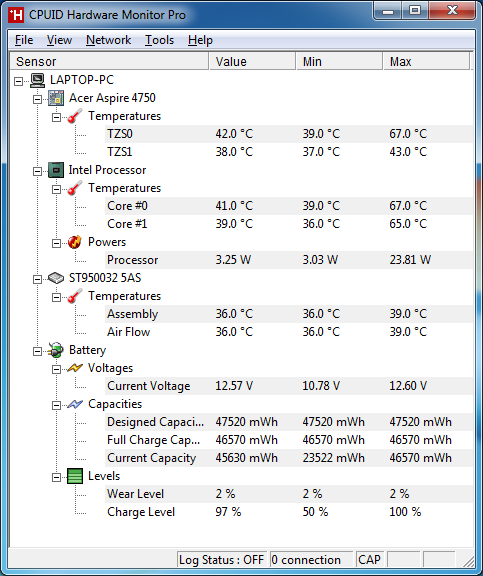
Task: Collapse the ST950032 5AS node
Action: 37,279
